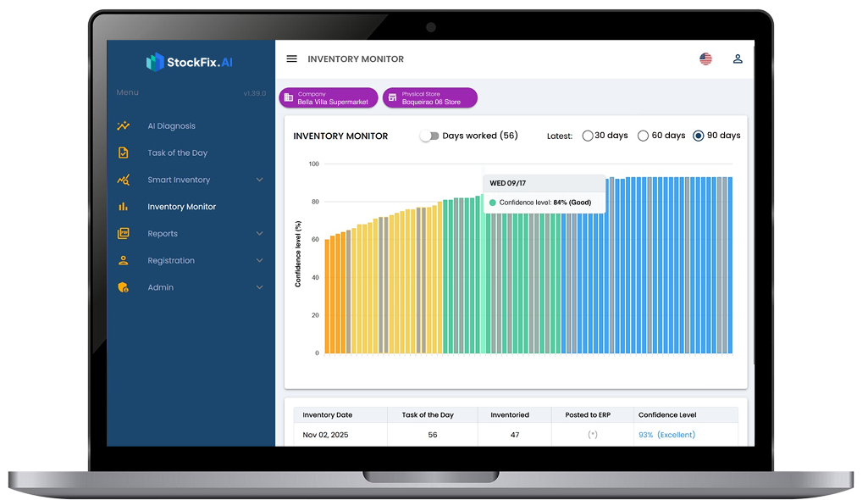Click the Task of the Day icon
868x500 pixels.
click(124, 153)
